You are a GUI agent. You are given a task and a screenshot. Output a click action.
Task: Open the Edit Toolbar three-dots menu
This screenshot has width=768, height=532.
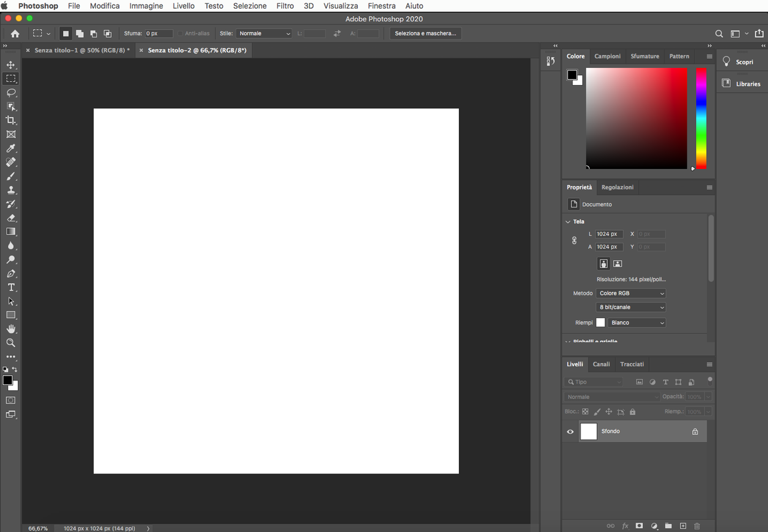click(x=11, y=356)
